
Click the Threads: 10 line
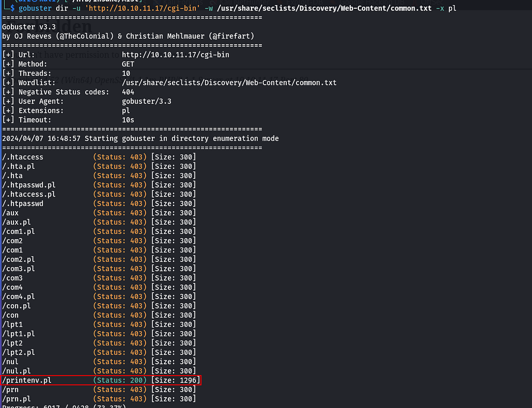[66, 73]
